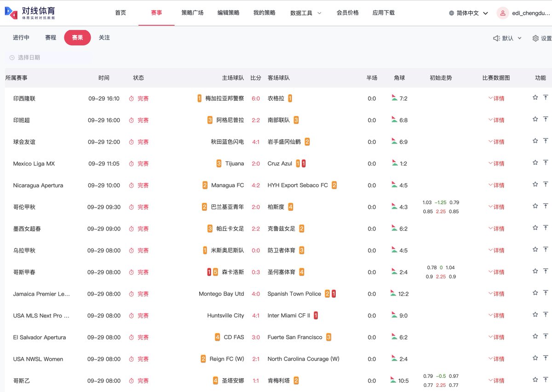Click the 选择日期 date picker field
Image resolution: width=552 pixels, height=392 pixels.
tap(48, 58)
